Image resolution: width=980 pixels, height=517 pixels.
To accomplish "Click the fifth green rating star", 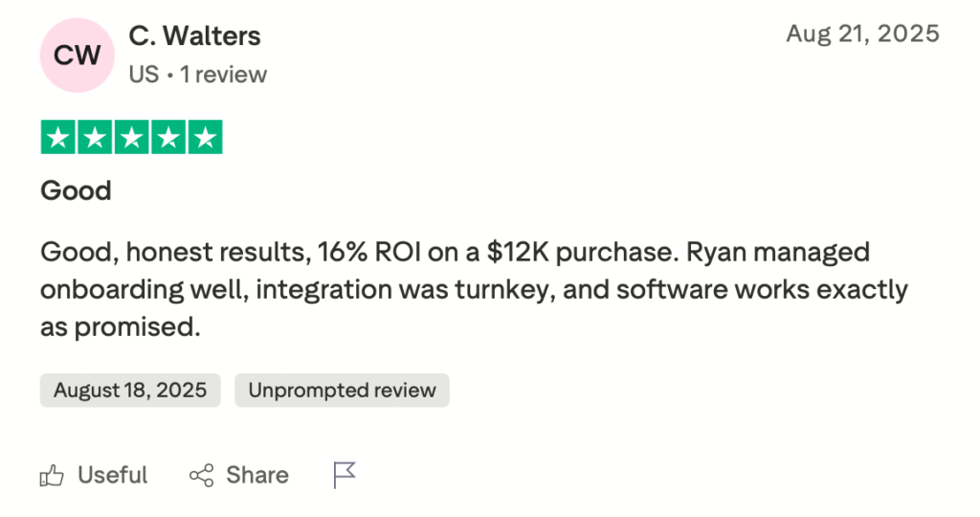I will (204, 138).
